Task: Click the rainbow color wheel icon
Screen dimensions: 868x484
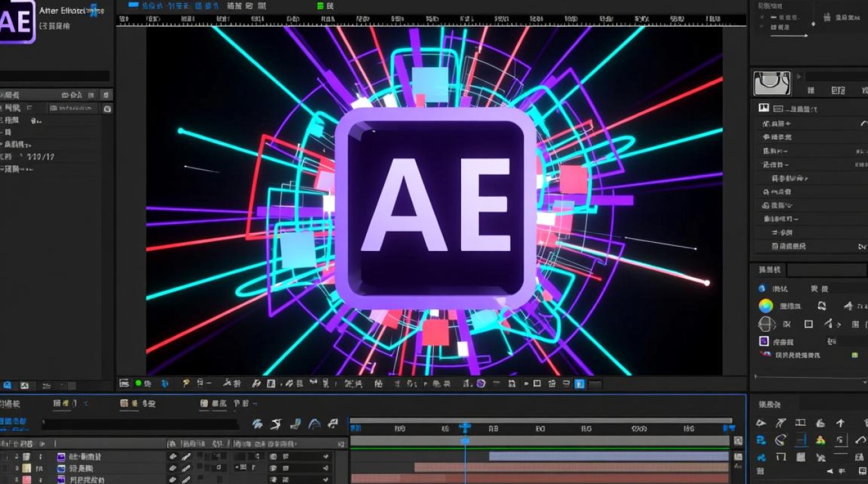Action: pos(766,306)
